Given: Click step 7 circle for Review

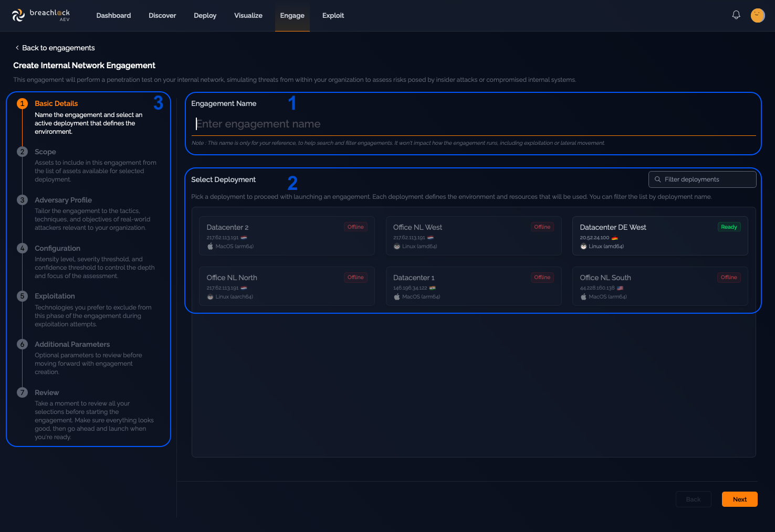Looking at the screenshot, I should 22,392.
